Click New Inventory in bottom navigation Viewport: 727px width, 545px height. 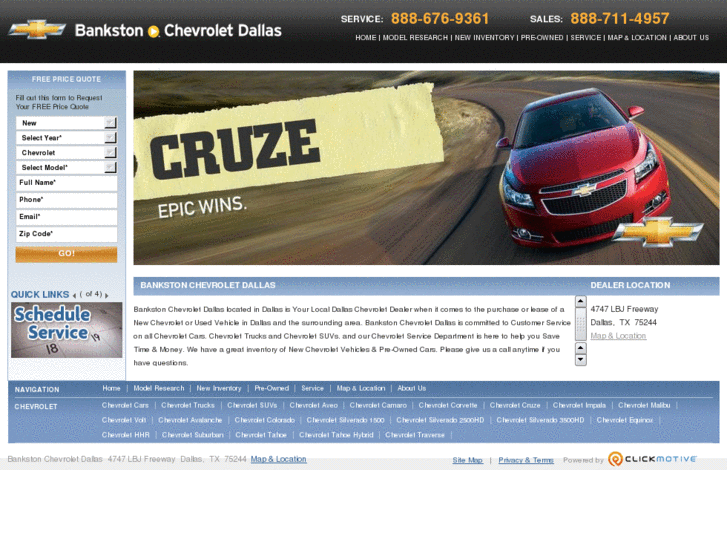(x=219, y=388)
